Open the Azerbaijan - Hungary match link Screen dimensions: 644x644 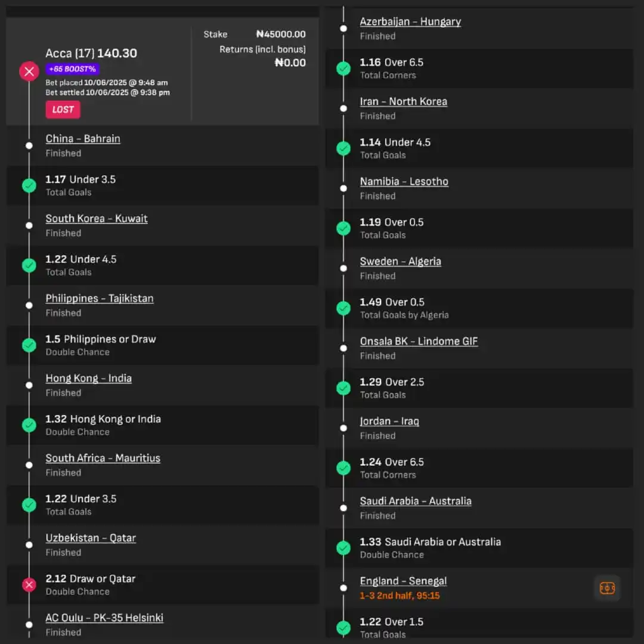[410, 22]
